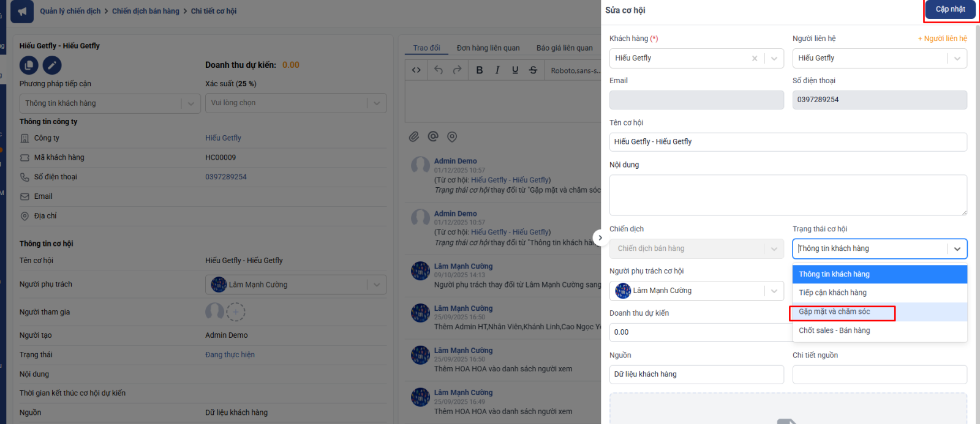Click the pencil edit icon
Image resolution: width=980 pixels, height=424 pixels.
[52, 65]
